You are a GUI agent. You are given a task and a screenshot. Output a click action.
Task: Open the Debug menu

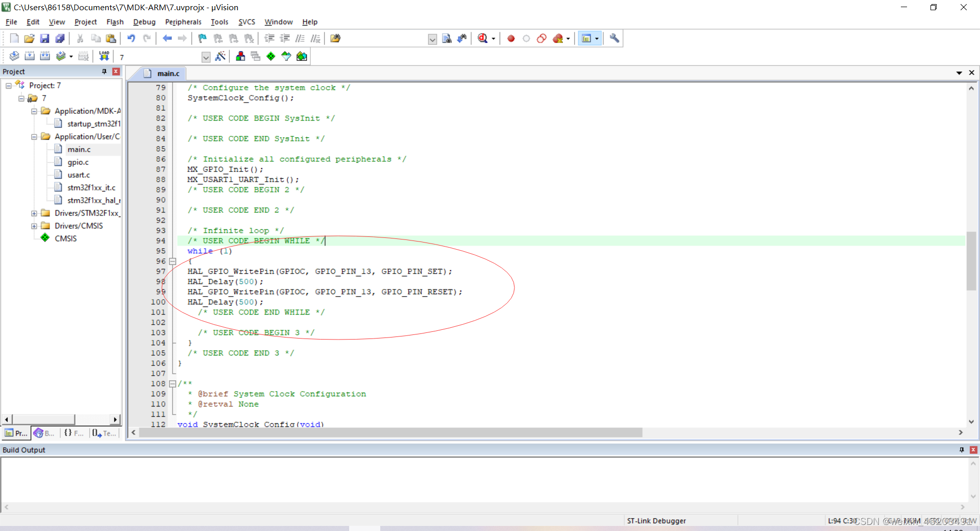(x=144, y=22)
